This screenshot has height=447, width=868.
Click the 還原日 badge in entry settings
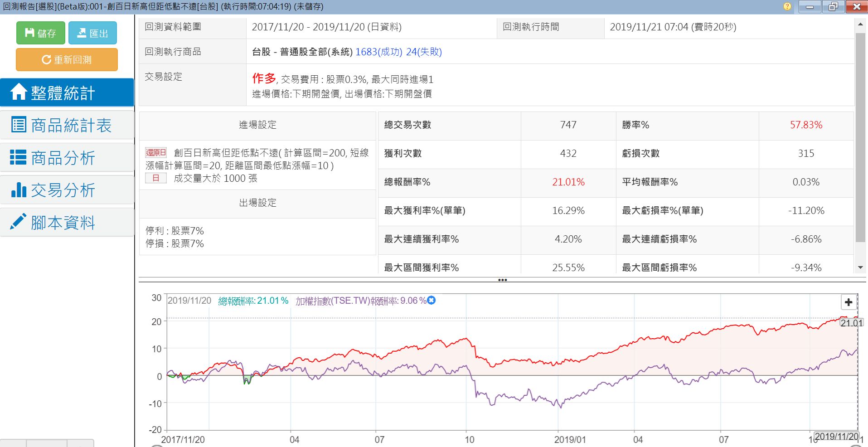(x=156, y=153)
